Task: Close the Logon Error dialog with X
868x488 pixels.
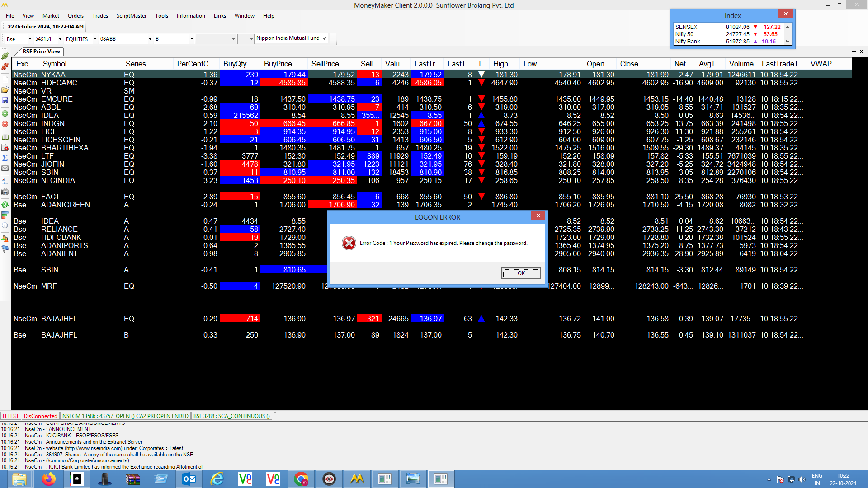Action: click(538, 216)
